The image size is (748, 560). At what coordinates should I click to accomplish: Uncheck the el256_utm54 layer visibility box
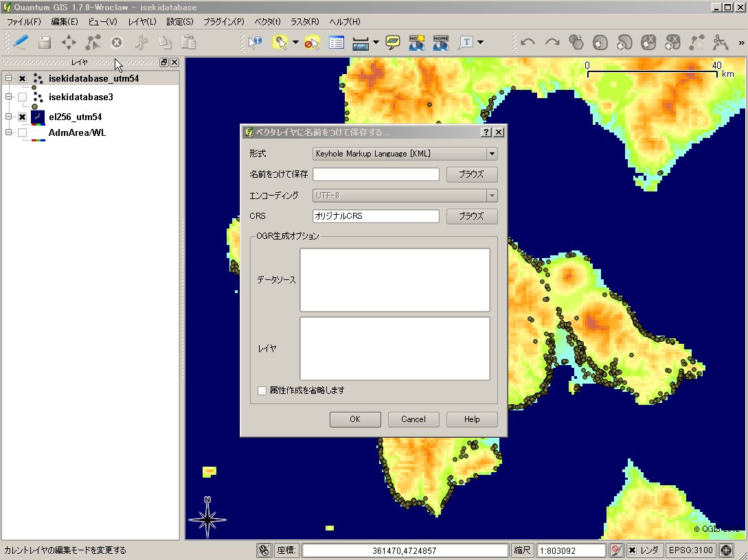(23, 117)
